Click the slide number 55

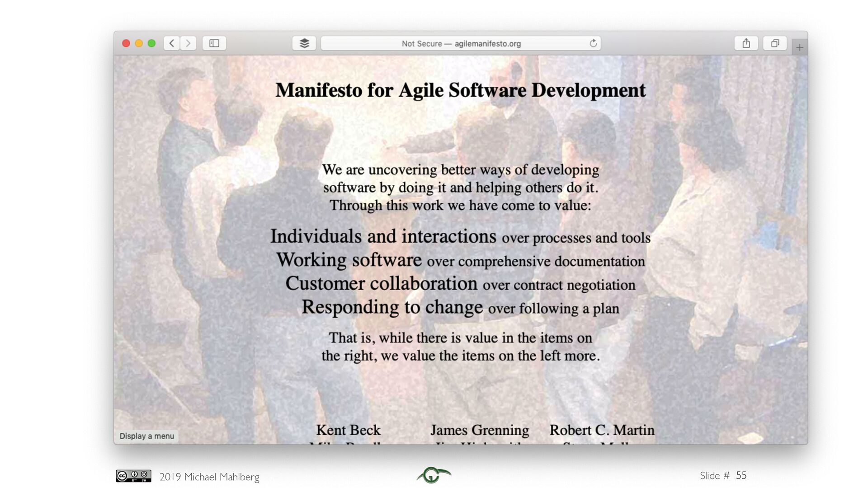coord(741,475)
